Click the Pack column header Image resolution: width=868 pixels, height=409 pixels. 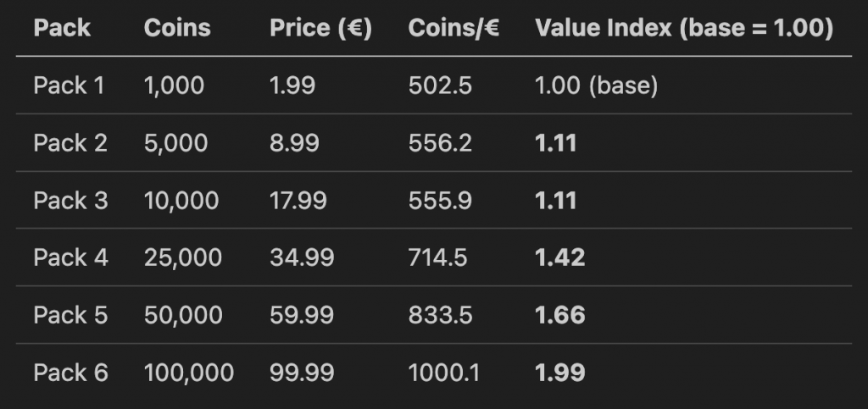[x=62, y=28]
